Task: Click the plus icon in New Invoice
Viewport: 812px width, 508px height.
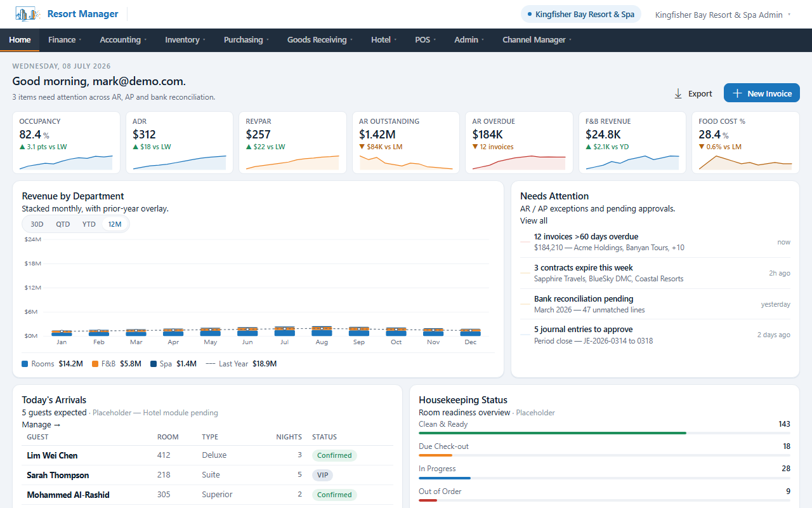Action: [737, 93]
